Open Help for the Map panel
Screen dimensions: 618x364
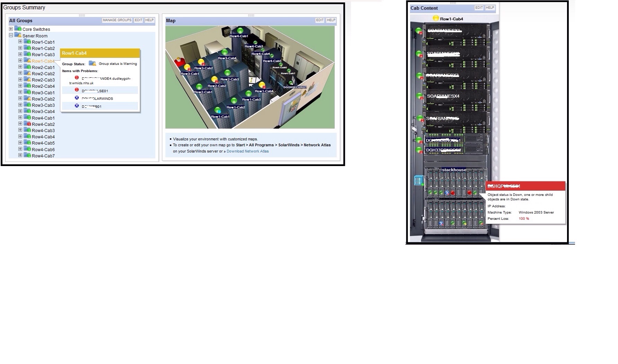pyautogui.click(x=331, y=20)
